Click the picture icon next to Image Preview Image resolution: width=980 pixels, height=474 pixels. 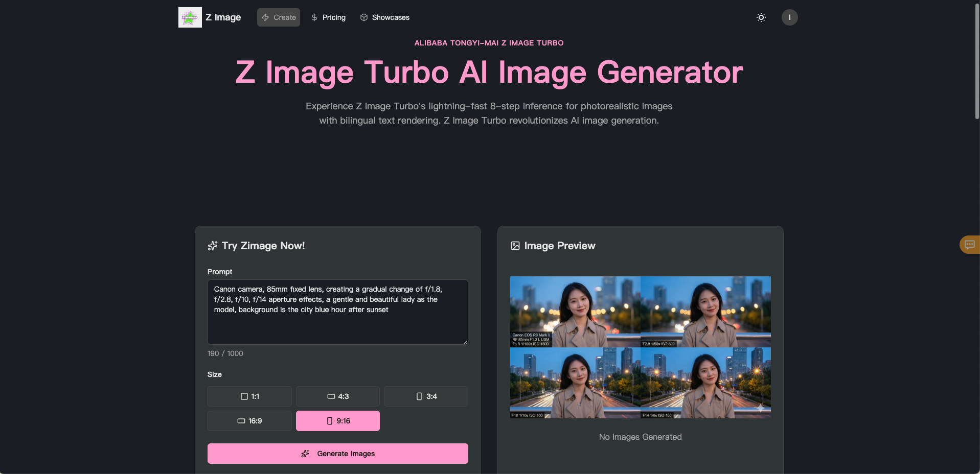tap(515, 246)
